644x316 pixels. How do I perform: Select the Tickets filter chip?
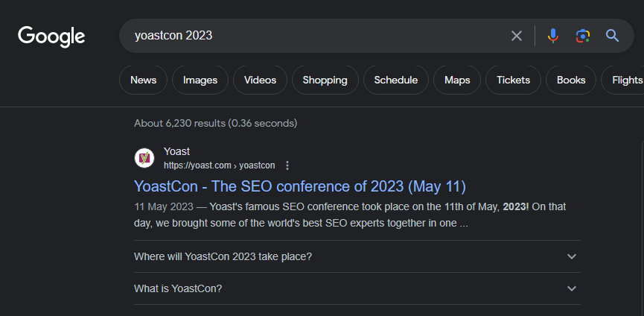point(513,80)
